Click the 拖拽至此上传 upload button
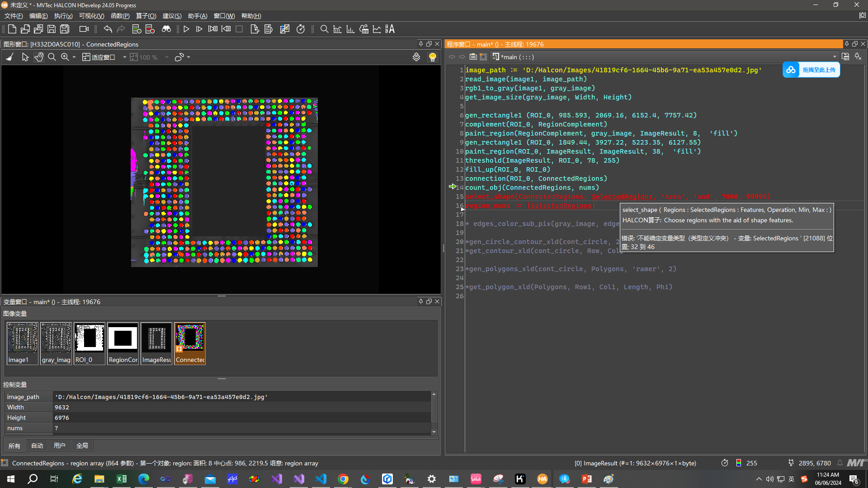868x488 pixels. coord(811,70)
